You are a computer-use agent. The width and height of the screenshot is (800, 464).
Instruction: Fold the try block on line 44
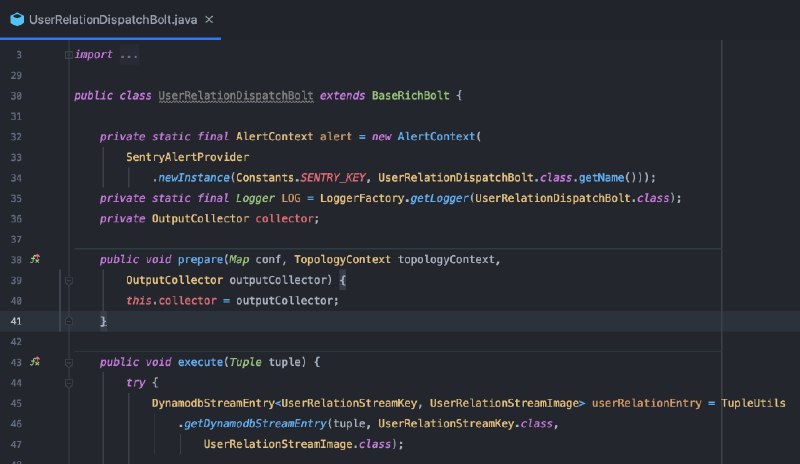tap(68, 383)
